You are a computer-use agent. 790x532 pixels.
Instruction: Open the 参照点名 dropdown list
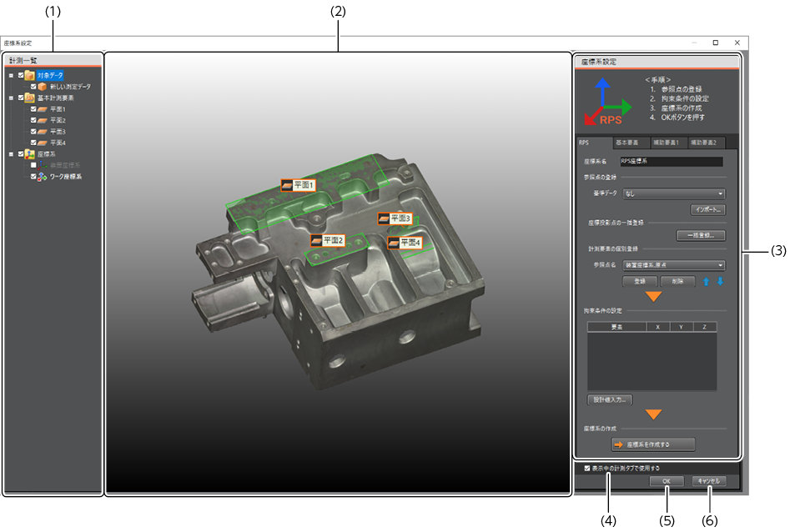click(x=672, y=265)
